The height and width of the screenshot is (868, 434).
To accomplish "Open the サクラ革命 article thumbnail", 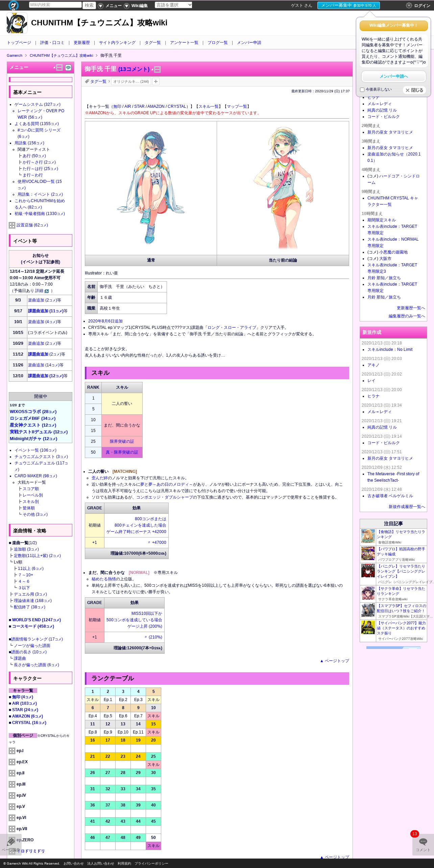I will (368, 593).
